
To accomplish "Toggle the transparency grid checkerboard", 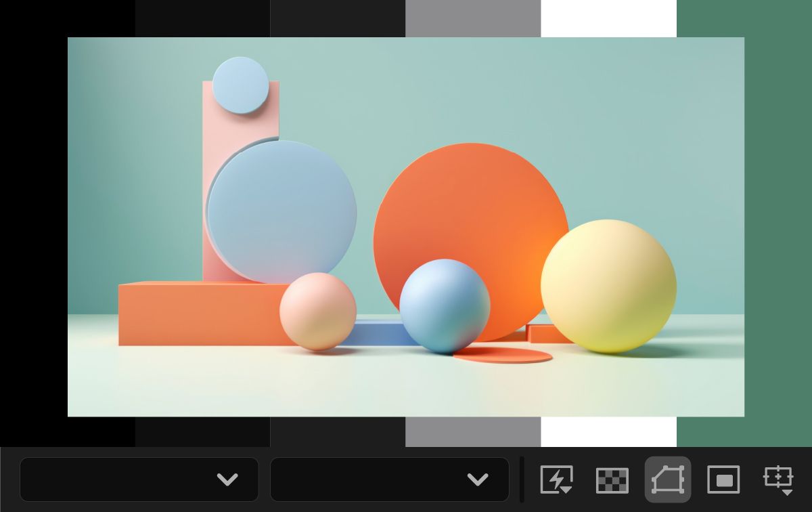I will pos(612,479).
